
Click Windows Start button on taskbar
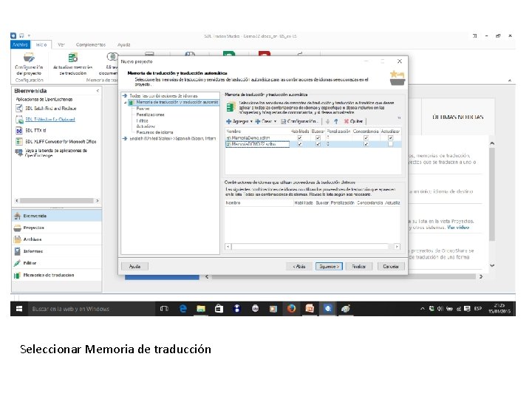(19, 309)
